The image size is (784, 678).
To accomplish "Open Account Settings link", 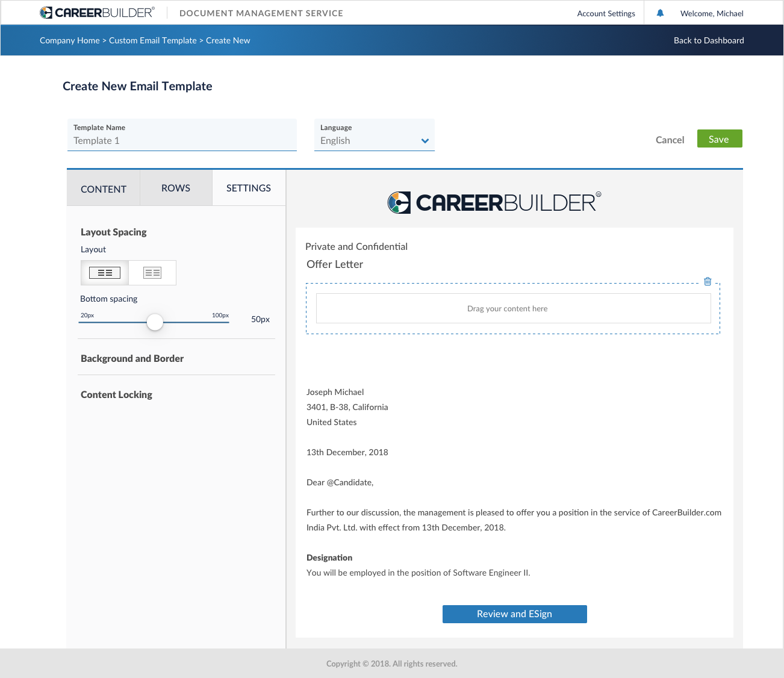I will 606,13.
